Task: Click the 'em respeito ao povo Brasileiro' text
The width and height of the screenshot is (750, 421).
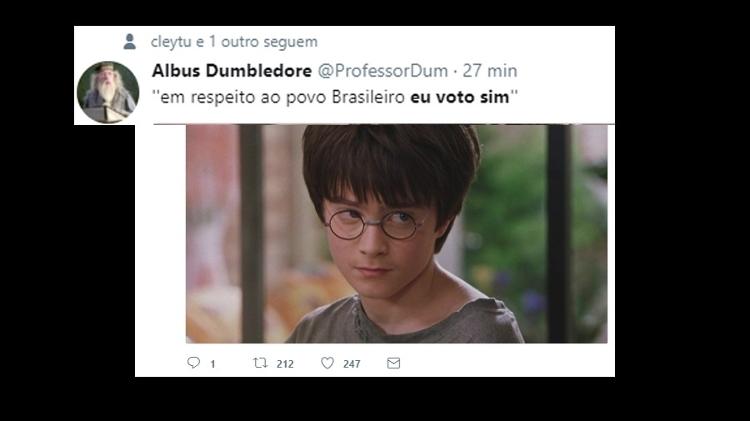Action: point(282,97)
